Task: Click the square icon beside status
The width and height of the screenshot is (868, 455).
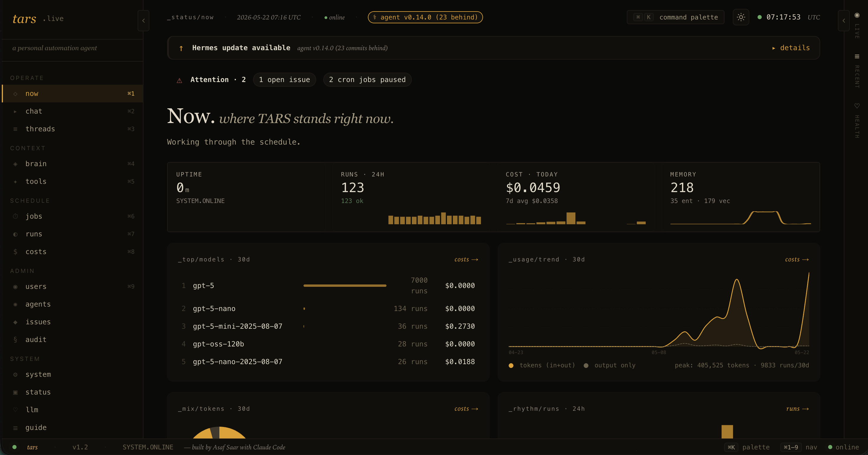Action: point(15,392)
